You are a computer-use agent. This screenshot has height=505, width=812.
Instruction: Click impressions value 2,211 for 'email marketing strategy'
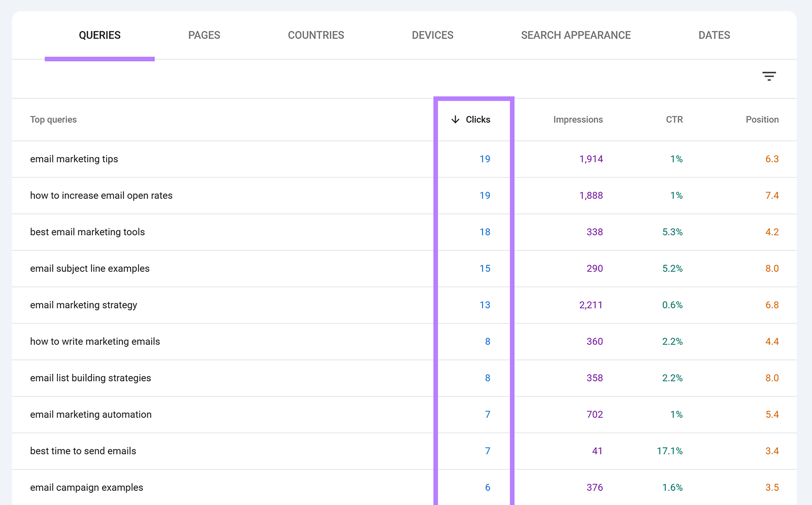(590, 305)
